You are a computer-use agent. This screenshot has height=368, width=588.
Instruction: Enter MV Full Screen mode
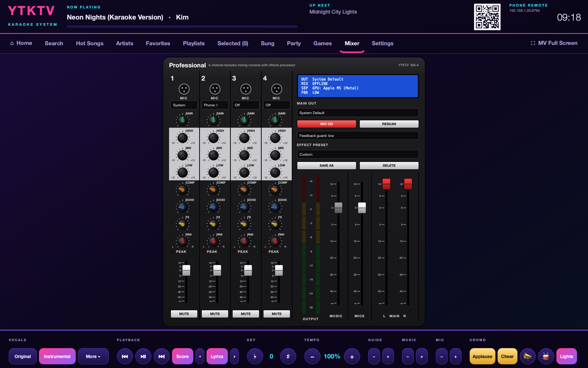554,43
